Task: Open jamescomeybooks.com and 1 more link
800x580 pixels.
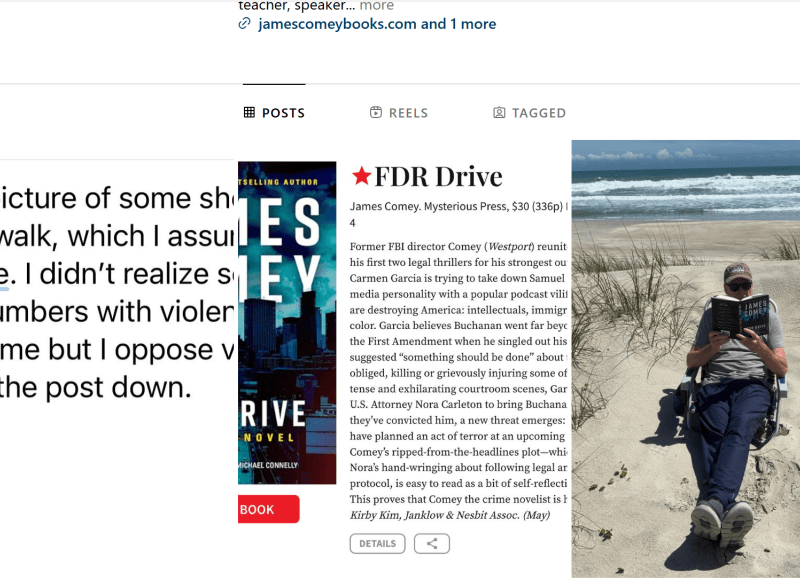Action: (377, 24)
